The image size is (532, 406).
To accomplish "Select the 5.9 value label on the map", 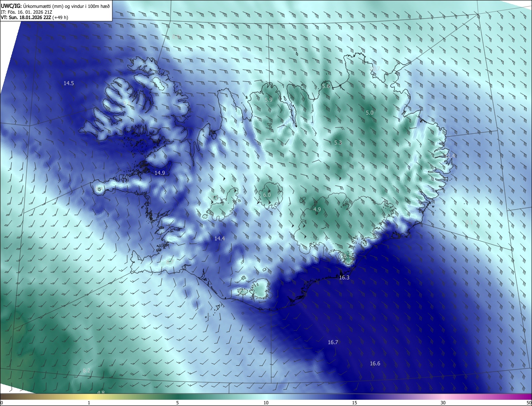I will (268, 100).
